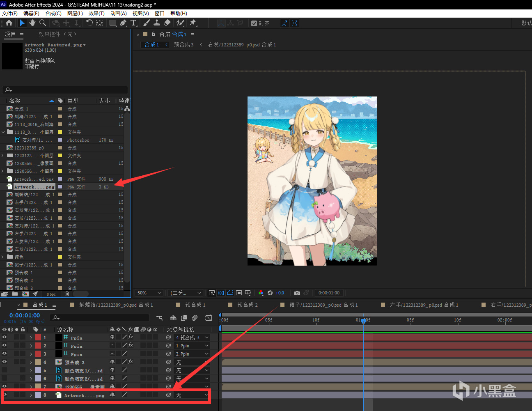Delete selected project item with trash icon
This screenshot has width=532, height=411.
click(67, 294)
